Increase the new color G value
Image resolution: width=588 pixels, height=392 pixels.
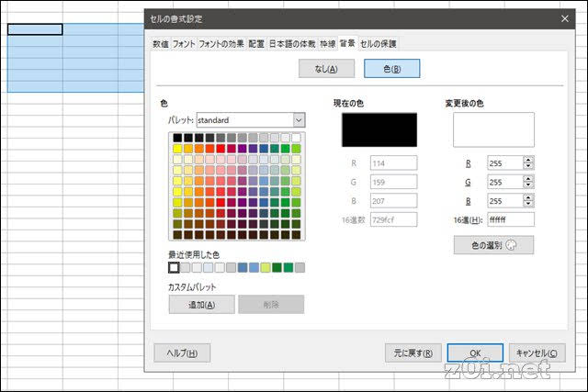[528, 179]
